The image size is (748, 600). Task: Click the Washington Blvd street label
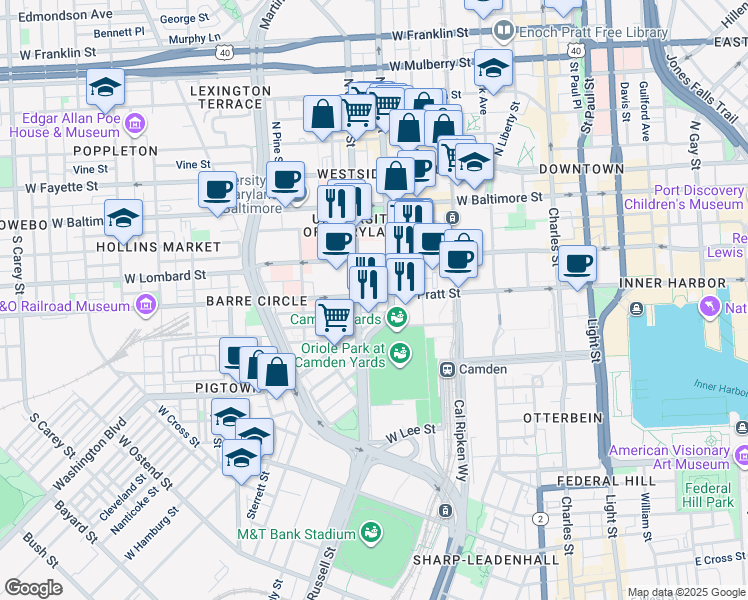(90, 454)
